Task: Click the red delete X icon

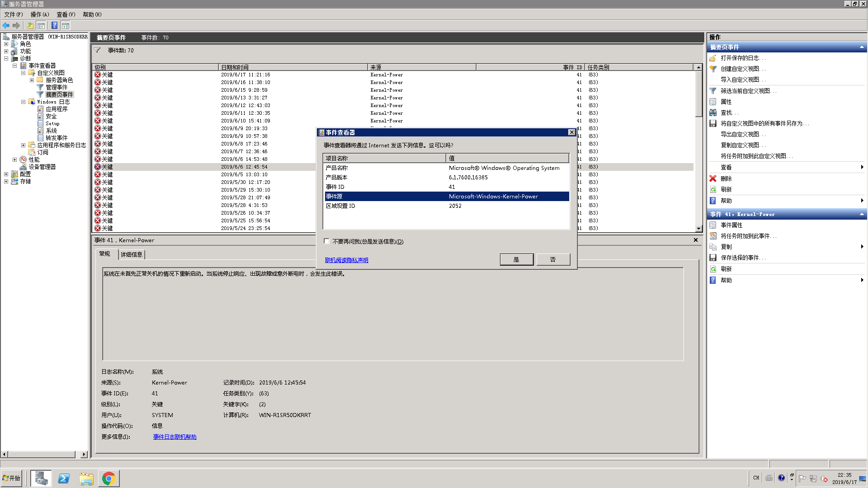Action: 713,178
